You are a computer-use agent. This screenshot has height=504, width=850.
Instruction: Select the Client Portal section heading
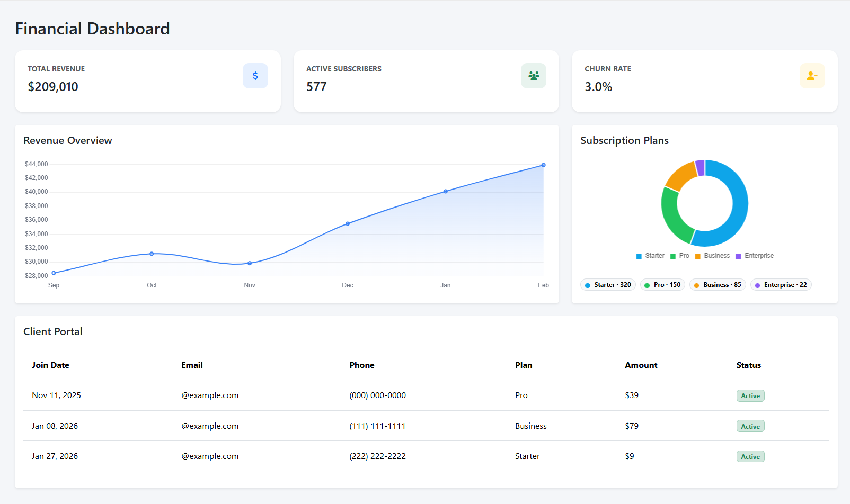52,331
